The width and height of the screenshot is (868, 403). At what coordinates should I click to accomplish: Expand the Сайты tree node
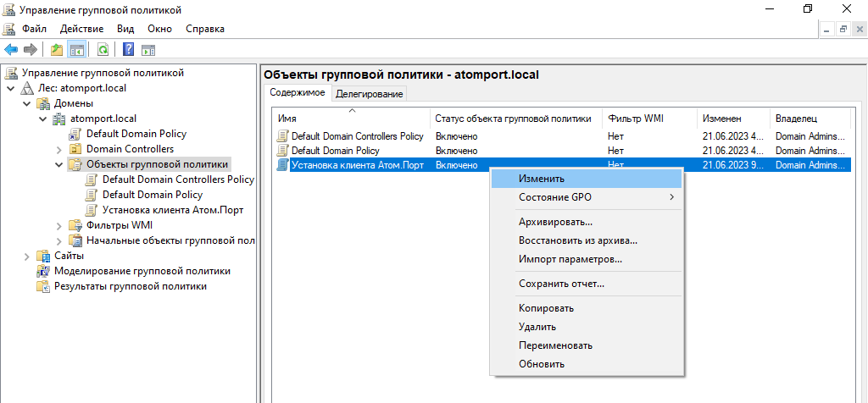[26, 256]
